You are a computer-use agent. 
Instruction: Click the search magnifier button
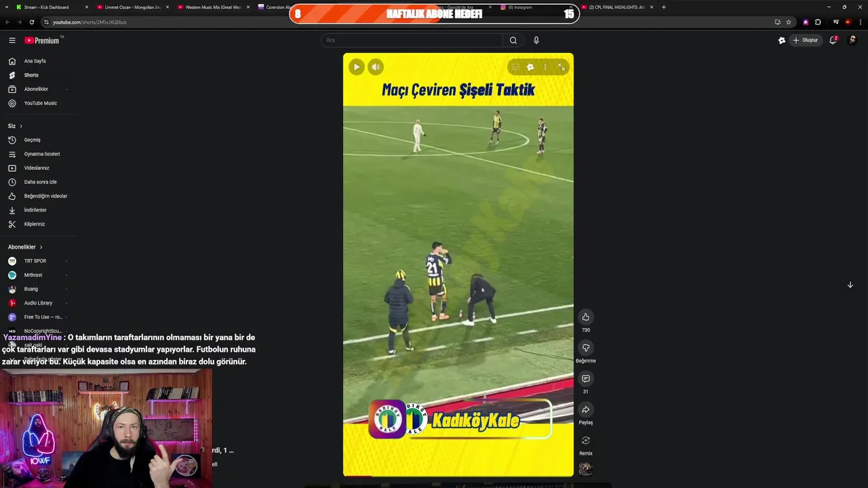tap(513, 40)
